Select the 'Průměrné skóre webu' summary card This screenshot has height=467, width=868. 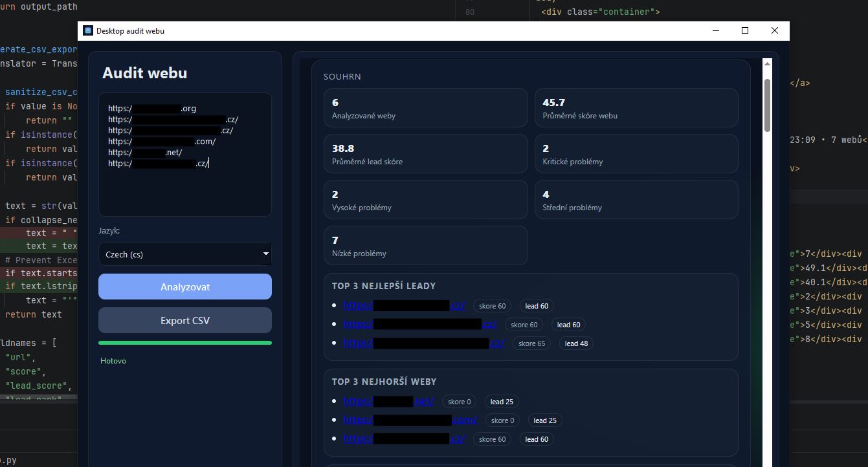[x=636, y=108]
